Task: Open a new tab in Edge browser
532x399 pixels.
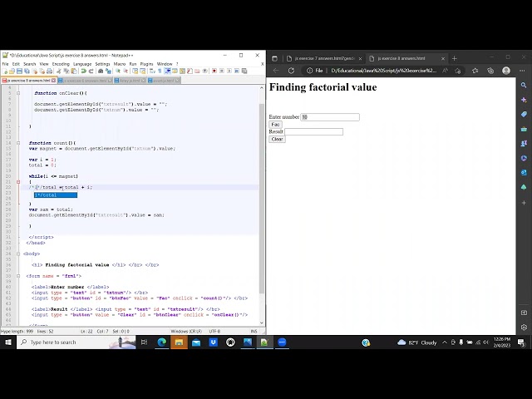Action: point(455,59)
